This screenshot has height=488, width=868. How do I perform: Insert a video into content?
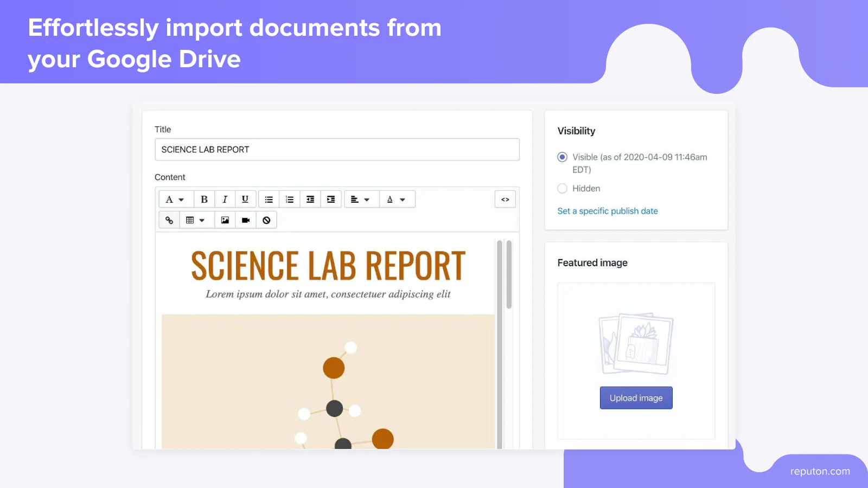[246, 220]
